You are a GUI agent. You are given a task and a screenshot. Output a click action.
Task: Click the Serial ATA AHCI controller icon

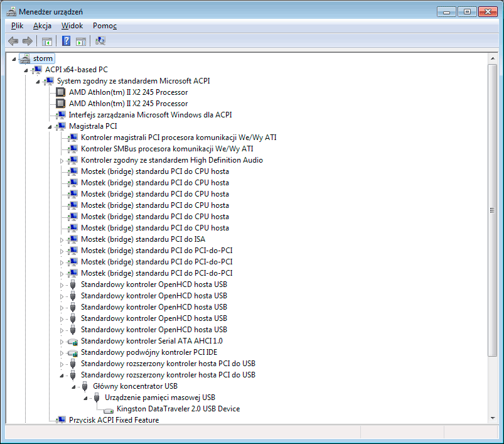[73, 342]
